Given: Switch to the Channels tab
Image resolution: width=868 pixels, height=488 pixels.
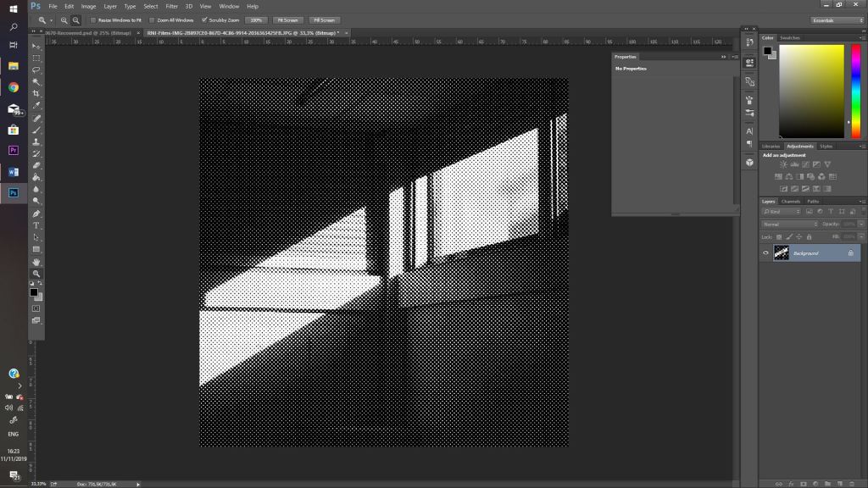Looking at the screenshot, I should pos(790,201).
